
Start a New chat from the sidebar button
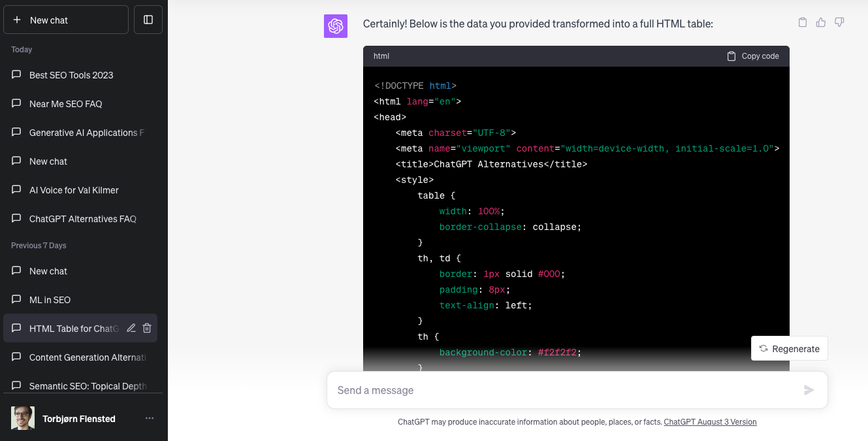click(x=66, y=20)
